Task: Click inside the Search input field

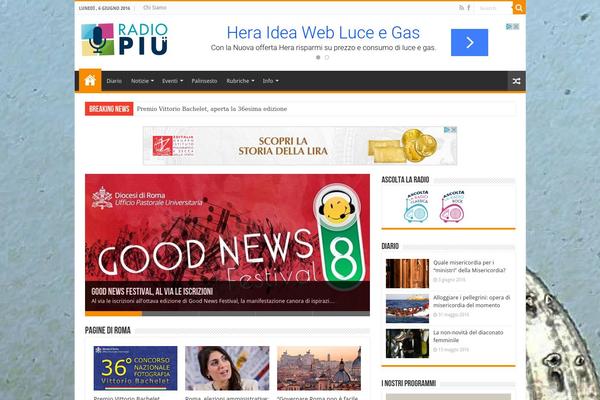Action: pyautogui.click(x=494, y=8)
